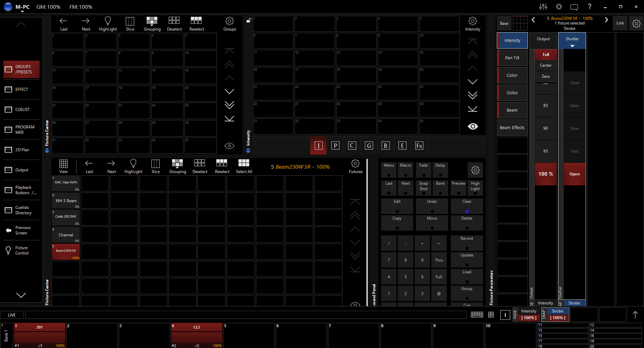Toggle the eye icon in Intensity presets panel
Image resolution: width=644 pixels, height=348 pixels.
[x=473, y=126]
